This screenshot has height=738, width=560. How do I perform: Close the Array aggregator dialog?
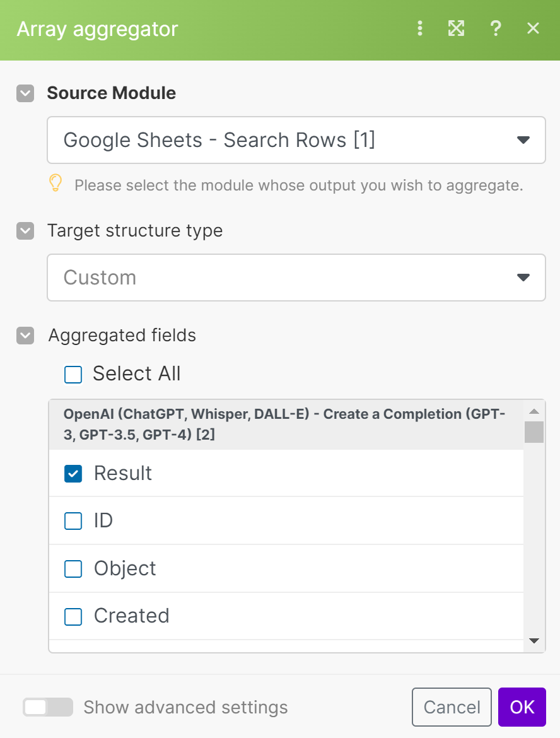[x=533, y=28]
